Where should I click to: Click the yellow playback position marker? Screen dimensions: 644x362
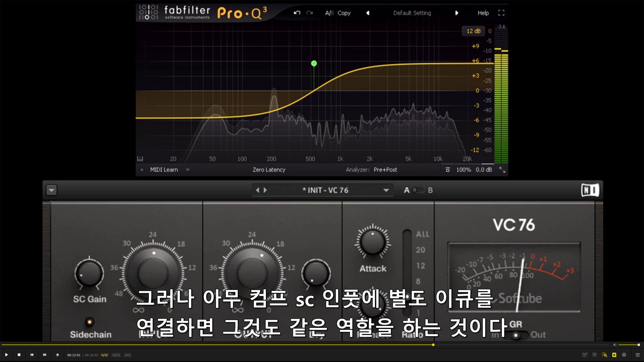[433, 345]
